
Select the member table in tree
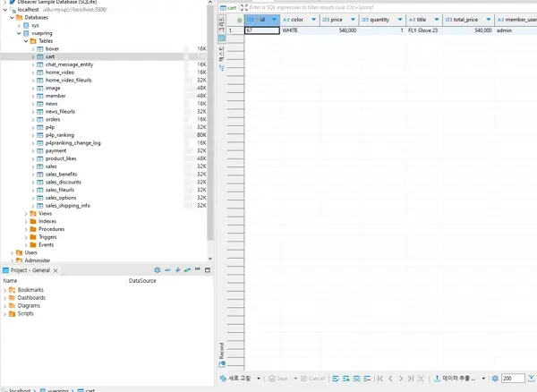[55, 96]
